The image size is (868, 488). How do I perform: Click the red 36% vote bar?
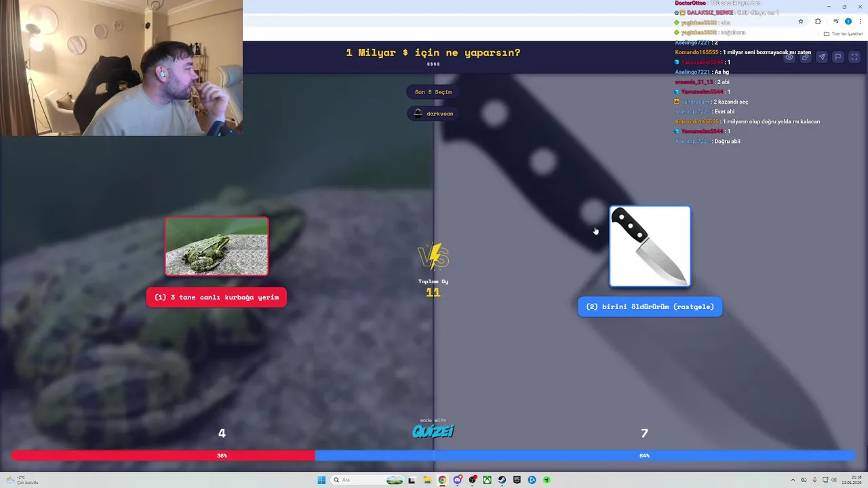coord(163,455)
